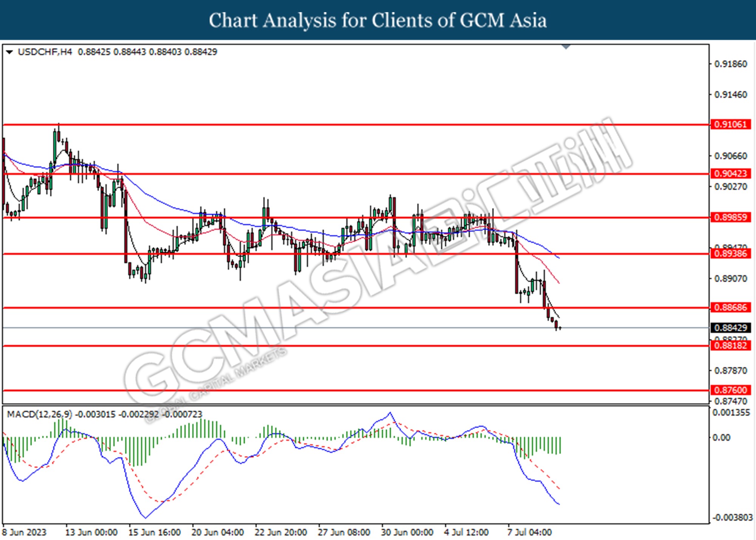
Task: Select the 0.91061 resistance level label
Action: tap(731, 124)
